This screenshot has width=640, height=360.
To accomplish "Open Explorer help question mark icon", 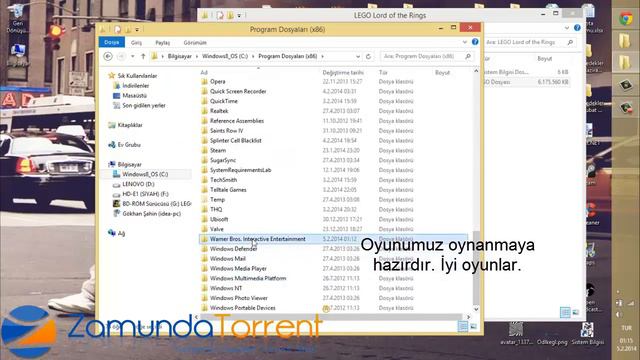I will (x=475, y=42).
